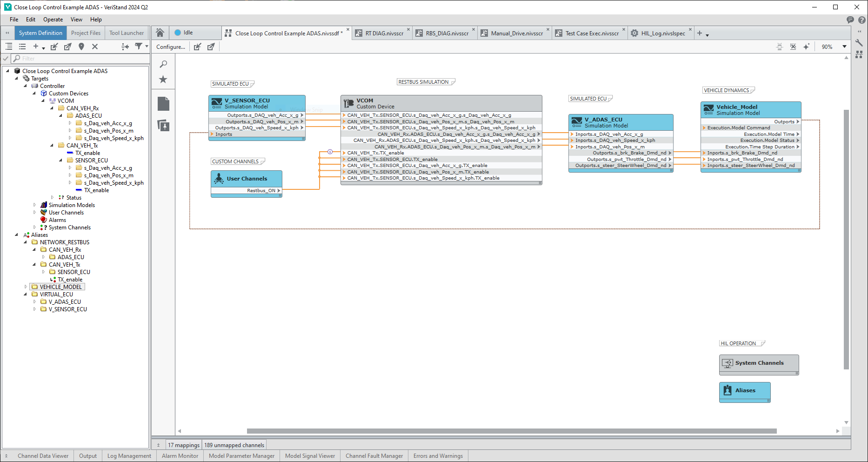Screen dimensions: 868x462
Task: Open the hierarchy network icon on right sidebar
Action: coord(859,54)
